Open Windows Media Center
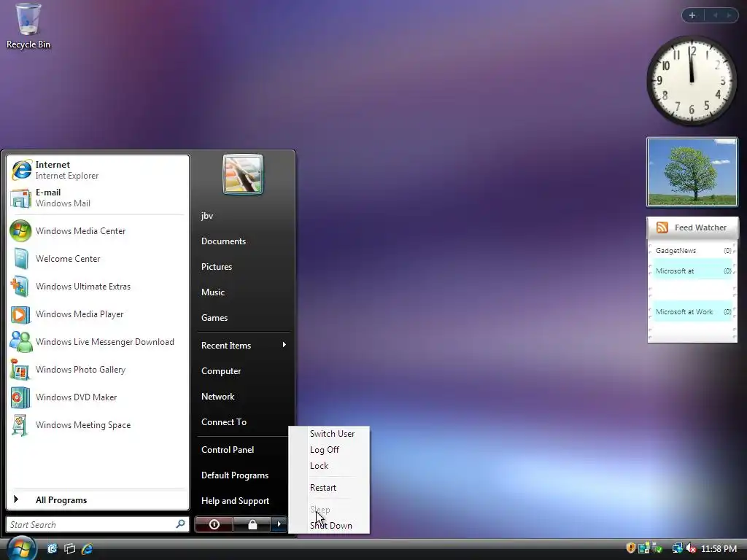 pyautogui.click(x=98, y=231)
